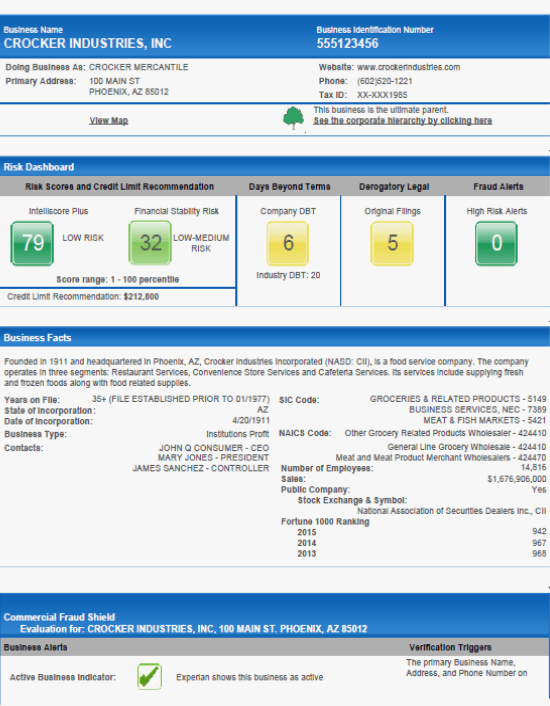Click the 2013 Fortune 1000 ranking row
550x706 pixels.
[x=422, y=554]
